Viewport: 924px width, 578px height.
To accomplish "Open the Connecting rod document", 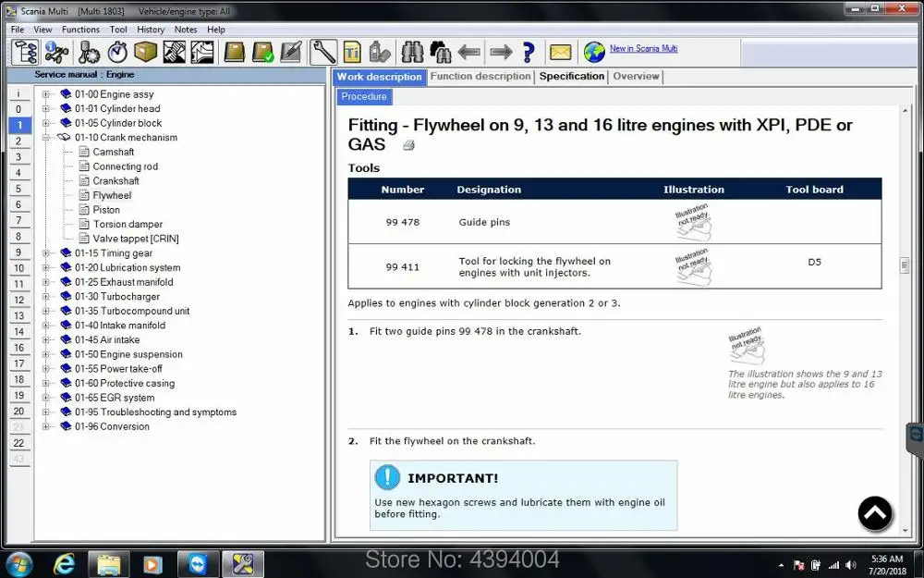I will pyautogui.click(x=125, y=166).
